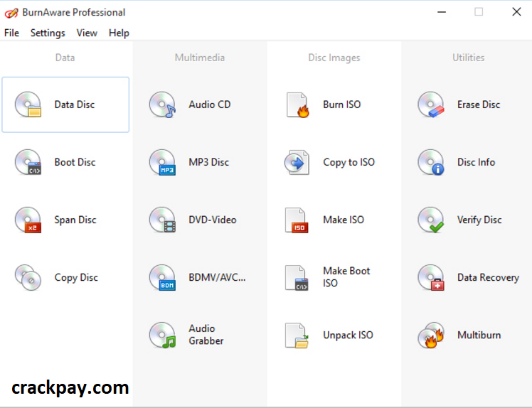Click the Disc Images column header
This screenshot has width=532, height=408.
334,58
